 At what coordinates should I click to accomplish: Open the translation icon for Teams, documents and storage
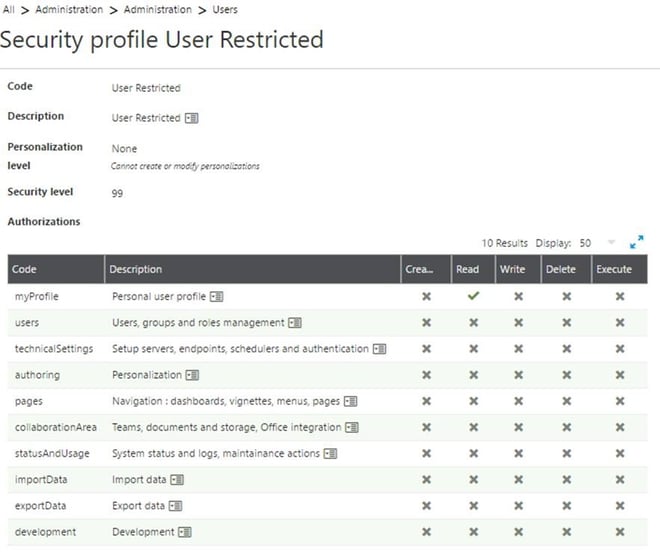(x=352, y=428)
